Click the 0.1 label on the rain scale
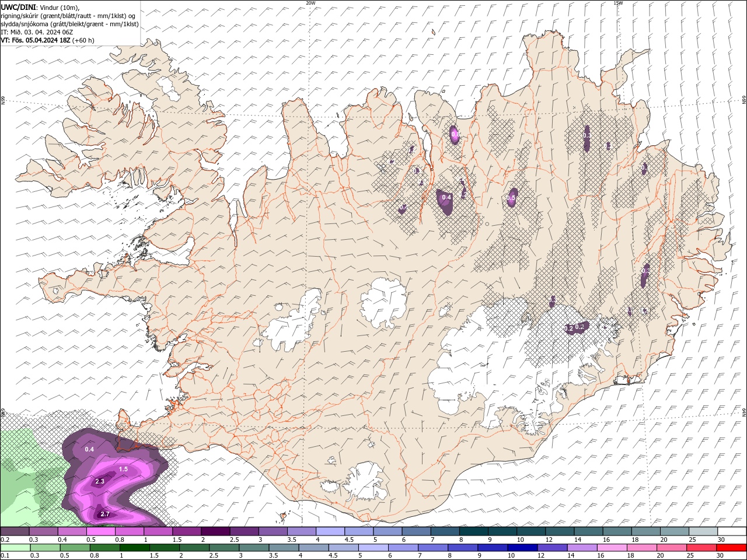This screenshot has height=560, width=747. point(4,556)
